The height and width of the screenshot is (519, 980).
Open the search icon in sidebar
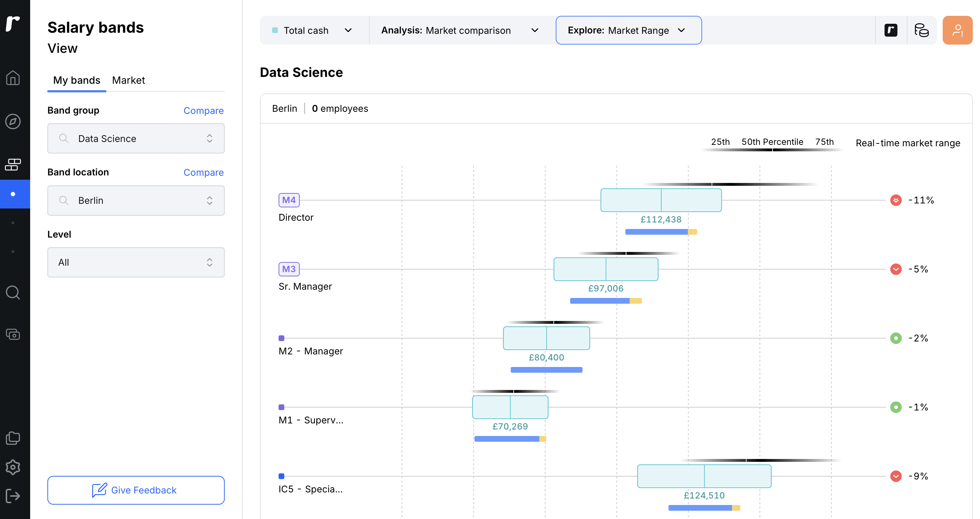coord(13,293)
